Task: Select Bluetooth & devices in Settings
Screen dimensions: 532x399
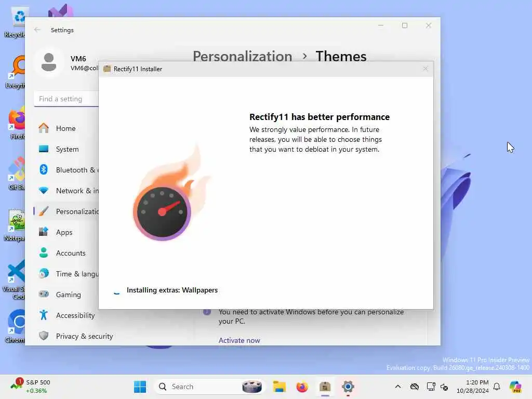Action: point(66,170)
